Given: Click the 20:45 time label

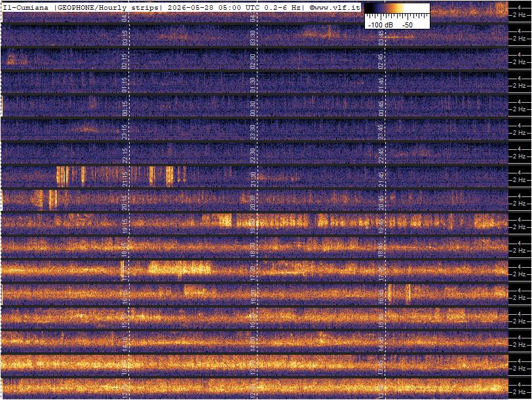Looking at the screenshot, I should point(381,203).
